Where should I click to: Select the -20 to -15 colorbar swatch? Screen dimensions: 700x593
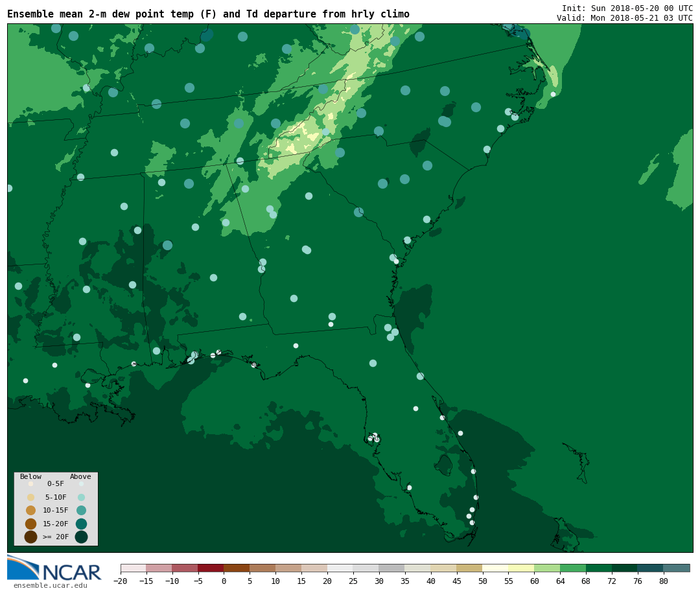(x=134, y=568)
